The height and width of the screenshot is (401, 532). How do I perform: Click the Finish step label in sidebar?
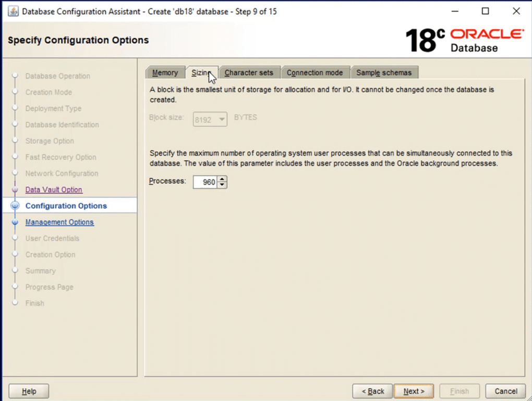tap(34, 303)
